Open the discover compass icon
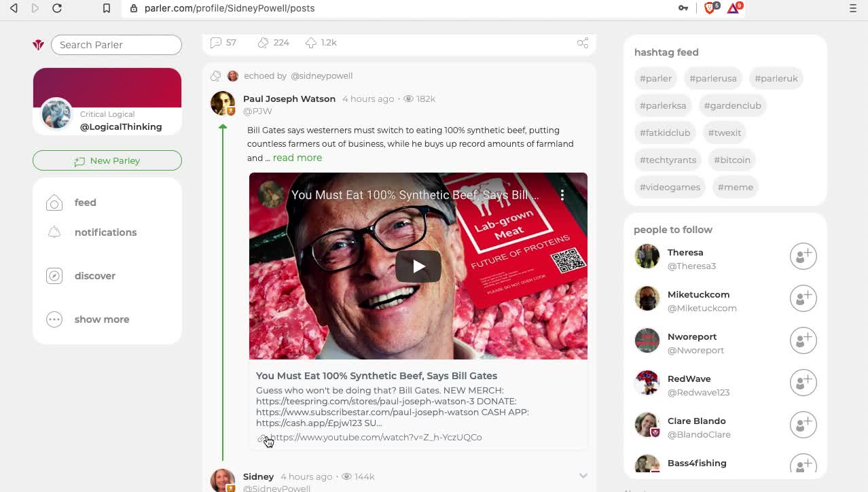Viewport: 868px width, 492px height. coord(54,276)
